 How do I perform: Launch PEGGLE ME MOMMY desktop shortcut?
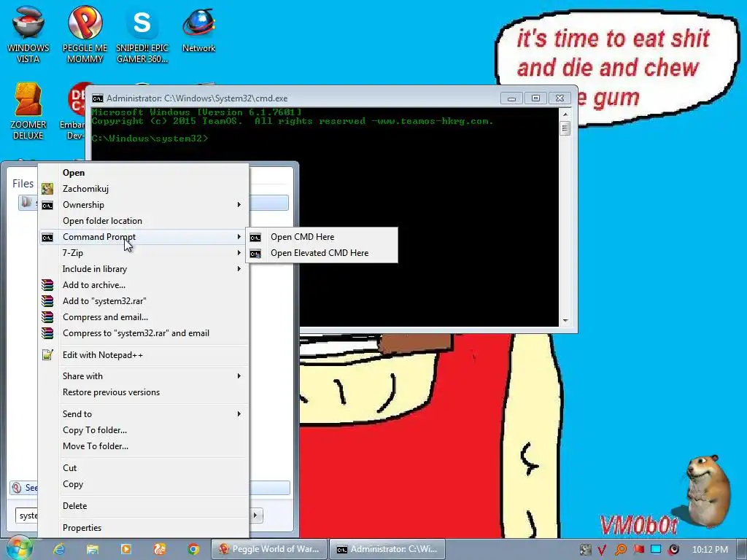click(85, 34)
